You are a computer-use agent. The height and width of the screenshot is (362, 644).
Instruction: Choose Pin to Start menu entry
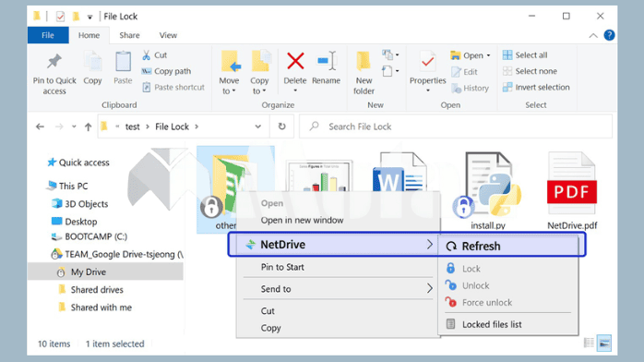282,267
